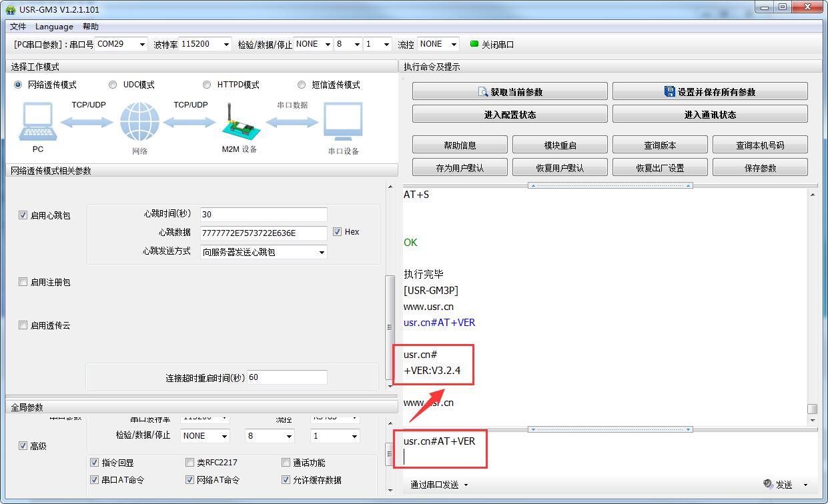
Task: Open the Language menu
Action: coord(54,27)
